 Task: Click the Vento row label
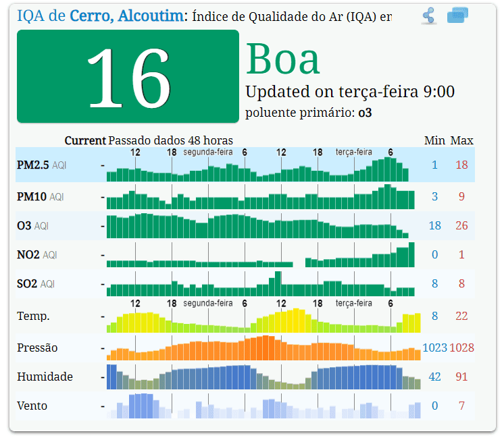(32, 406)
